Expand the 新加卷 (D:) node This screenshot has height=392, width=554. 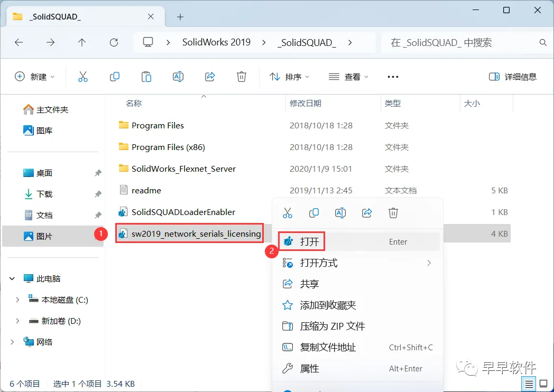point(17,321)
